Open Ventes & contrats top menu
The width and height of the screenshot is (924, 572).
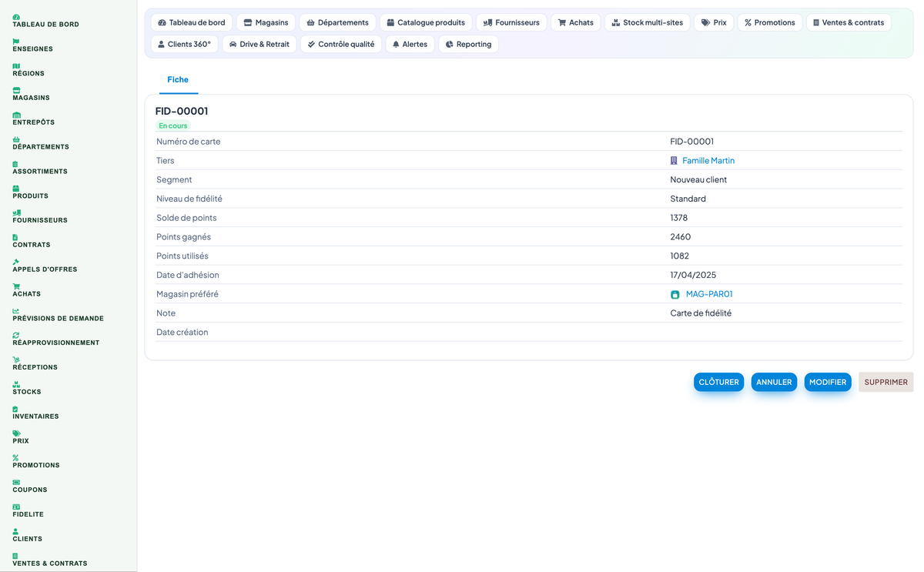849,22
